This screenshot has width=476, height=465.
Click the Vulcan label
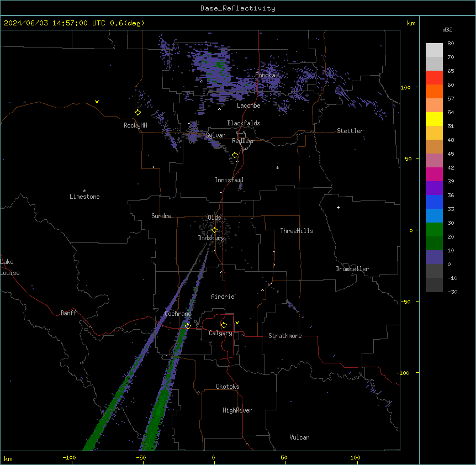tap(300, 437)
